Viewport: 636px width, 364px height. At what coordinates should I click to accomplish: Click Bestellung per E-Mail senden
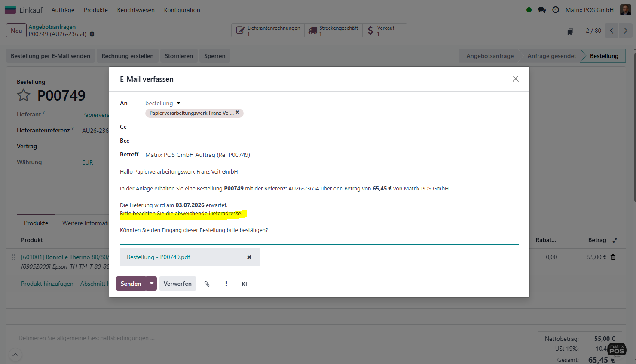(x=51, y=56)
